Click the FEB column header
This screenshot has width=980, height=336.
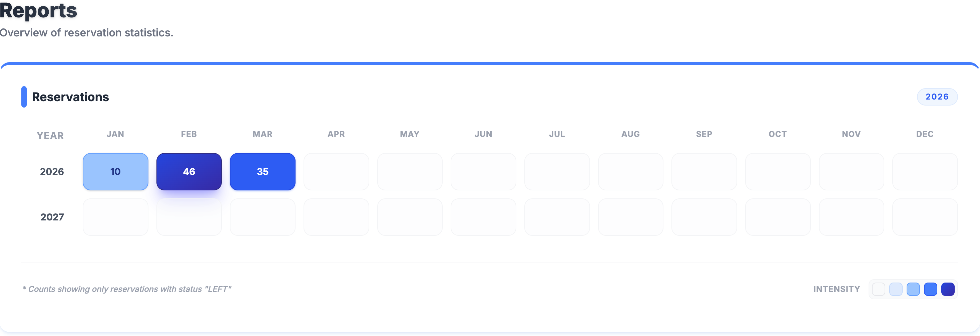(189, 134)
